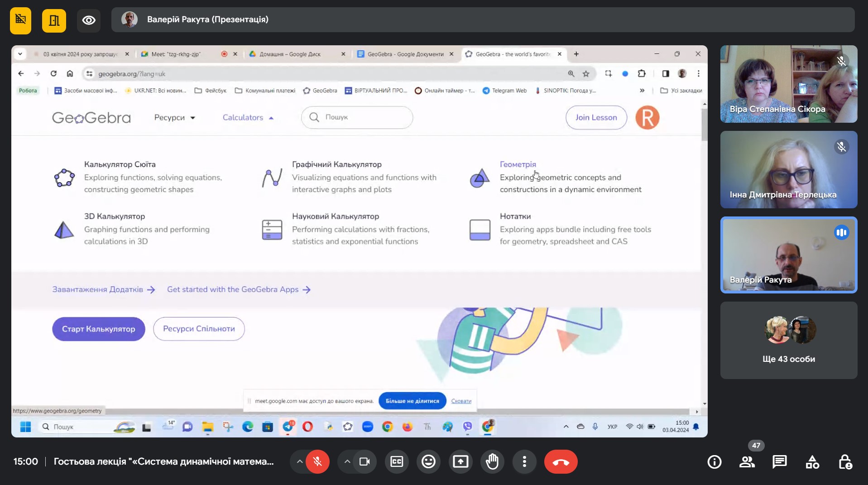Collapse the 'Calculators' dropdown menu
Image resolution: width=868 pixels, height=485 pixels.
[x=248, y=118]
